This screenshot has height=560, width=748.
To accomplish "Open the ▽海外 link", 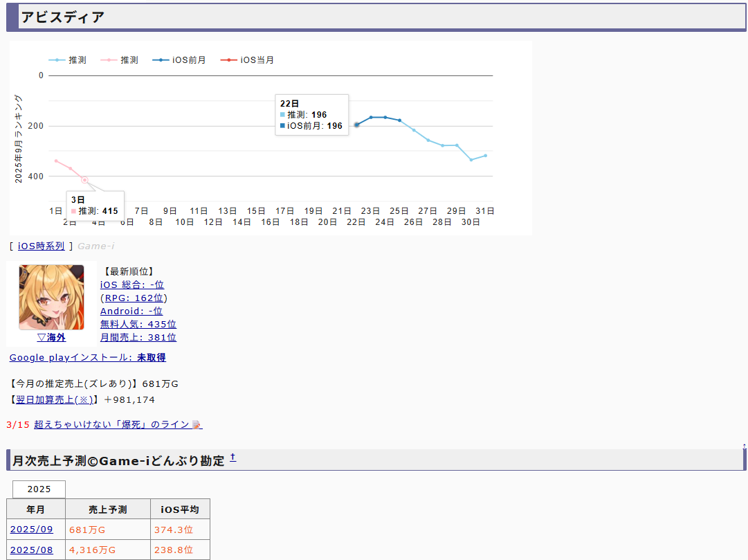I will (51, 337).
